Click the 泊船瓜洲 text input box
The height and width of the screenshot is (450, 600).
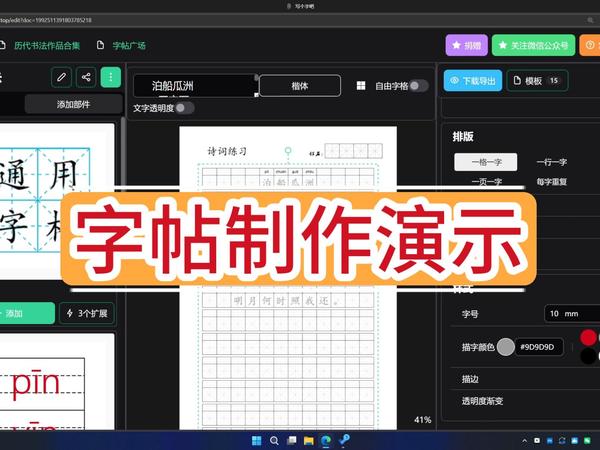[195, 86]
